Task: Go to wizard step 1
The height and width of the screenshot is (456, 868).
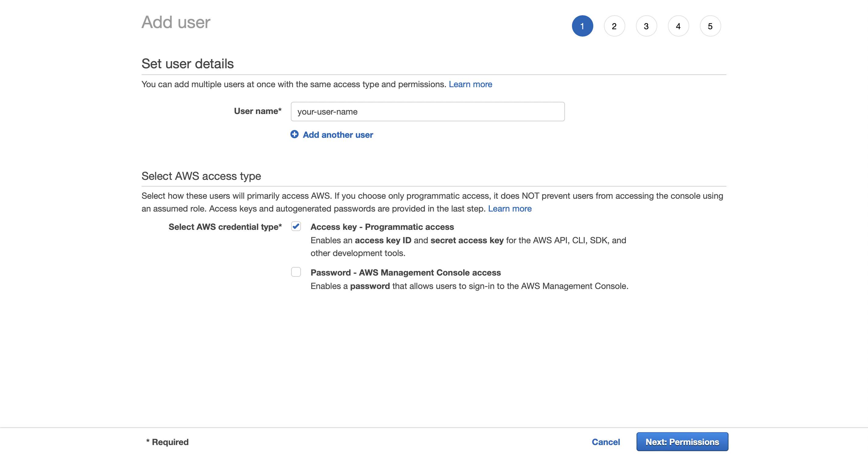Action: [582, 26]
